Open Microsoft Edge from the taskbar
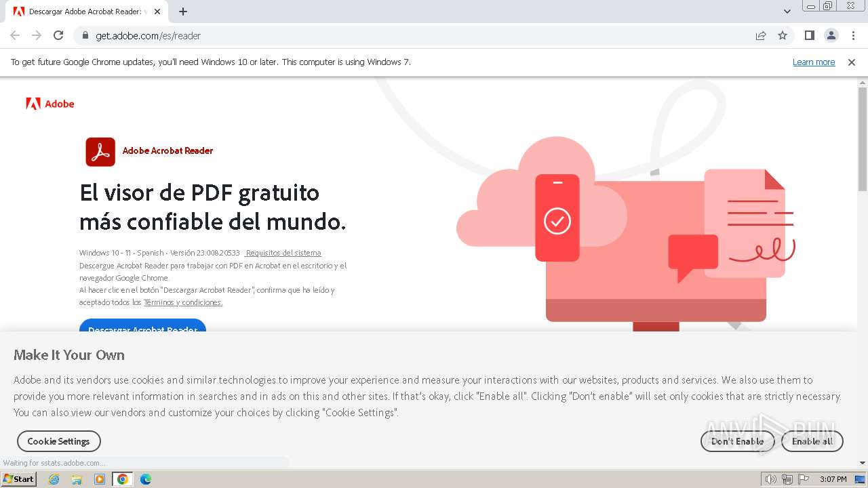The width and height of the screenshot is (868, 488). pyautogui.click(x=146, y=479)
